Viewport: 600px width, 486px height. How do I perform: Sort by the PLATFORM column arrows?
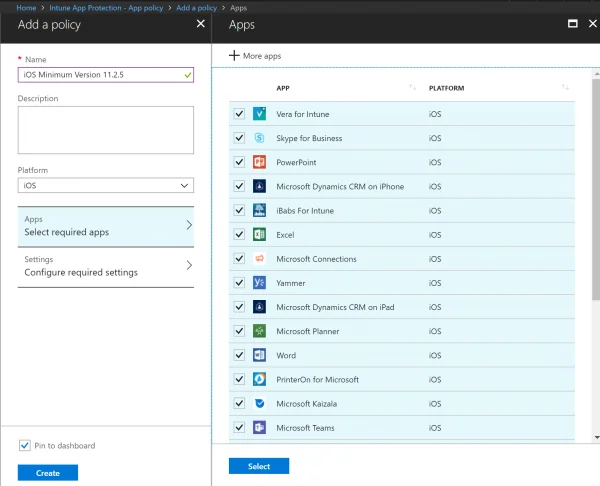coord(565,87)
